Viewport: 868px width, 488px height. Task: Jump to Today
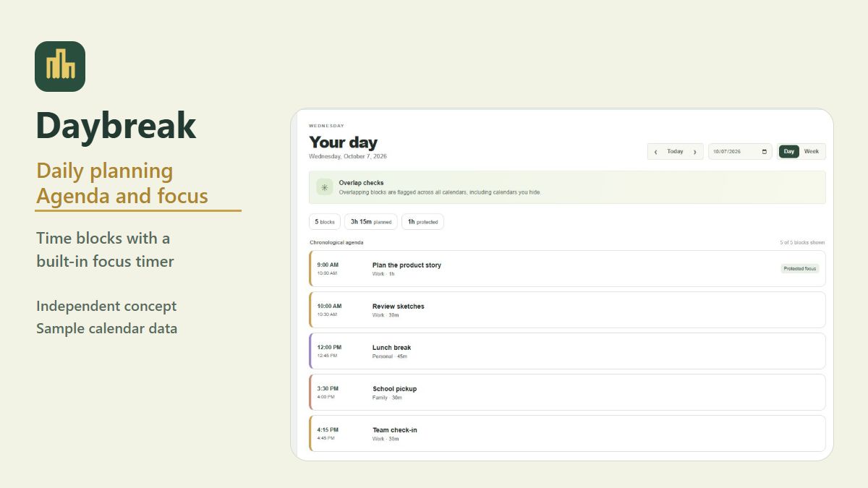tap(675, 152)
